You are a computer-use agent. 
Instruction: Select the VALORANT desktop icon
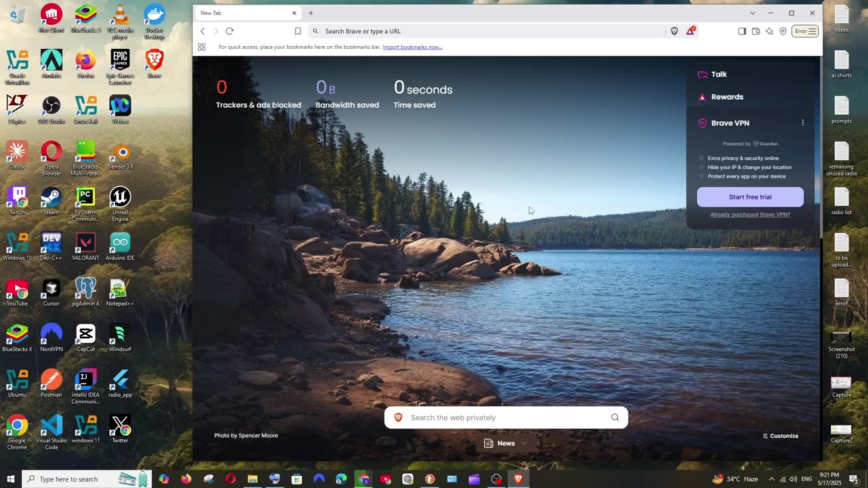[x=85, y=246]
